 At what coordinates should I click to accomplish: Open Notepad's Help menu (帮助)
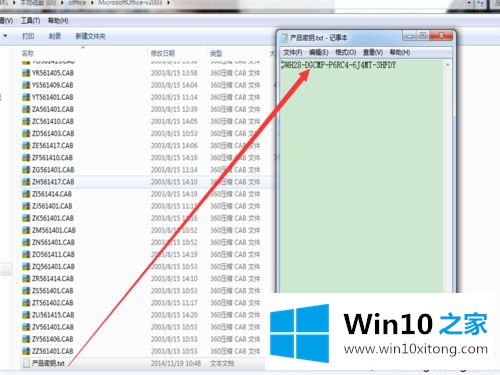[400, 52]
